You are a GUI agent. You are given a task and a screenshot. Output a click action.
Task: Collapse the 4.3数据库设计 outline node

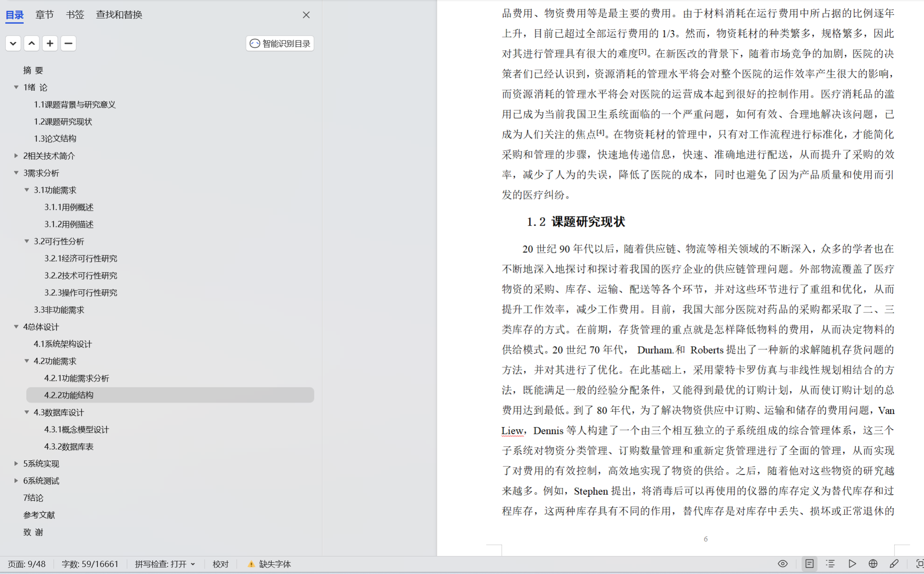[x=27, y=412]
